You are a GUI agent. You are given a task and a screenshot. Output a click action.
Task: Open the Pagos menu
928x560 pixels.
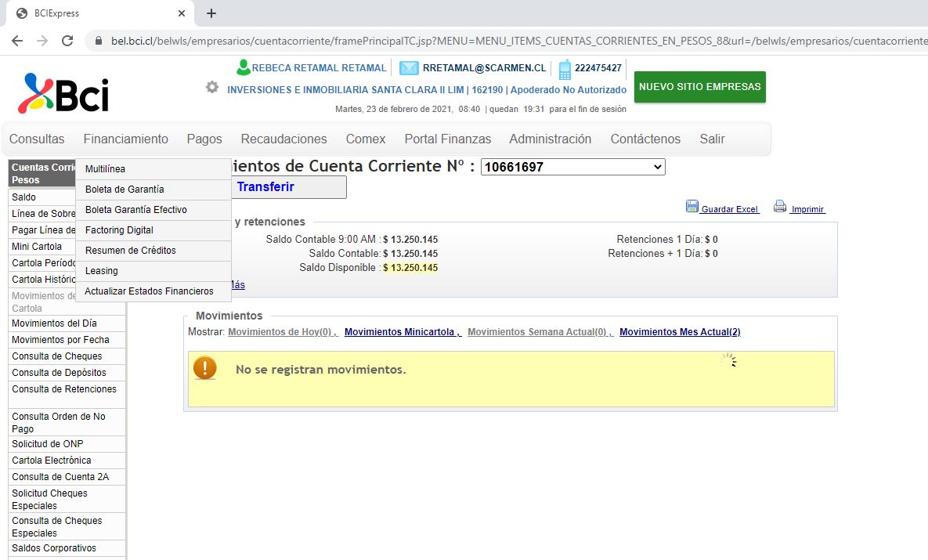(x=204, y=139)
